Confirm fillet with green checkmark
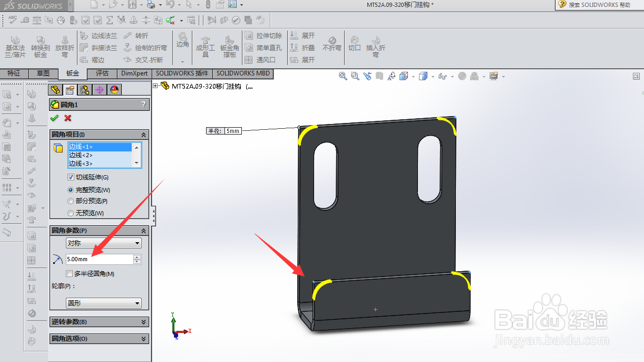644x362 pixels. click(54, 118)
